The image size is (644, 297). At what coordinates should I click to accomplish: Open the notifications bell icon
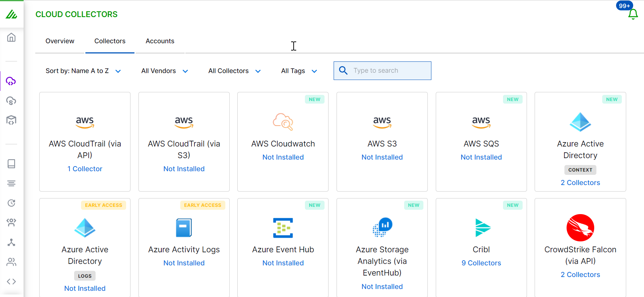tap(633, 14)
